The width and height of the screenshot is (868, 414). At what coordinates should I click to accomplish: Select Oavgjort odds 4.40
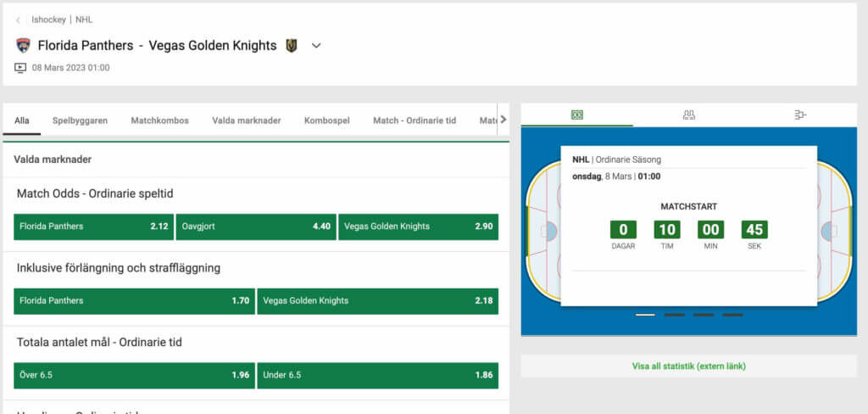click(x=256, y=227)
